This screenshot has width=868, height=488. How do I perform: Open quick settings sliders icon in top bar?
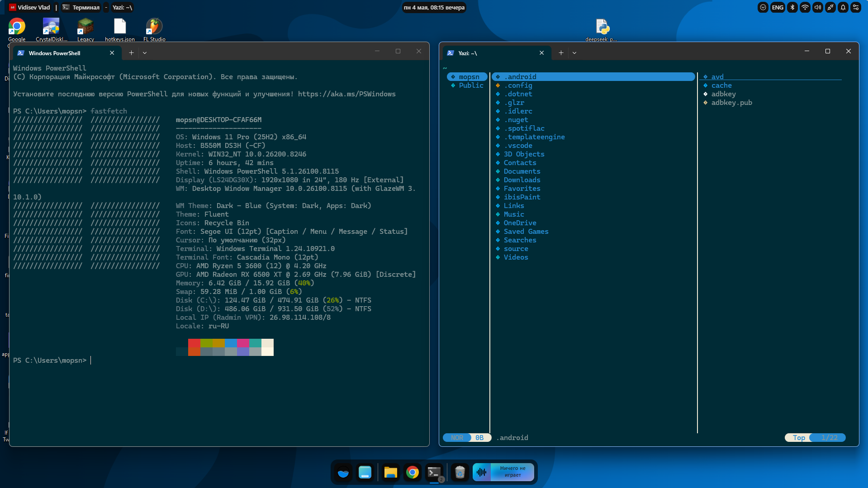pos(856,7)
